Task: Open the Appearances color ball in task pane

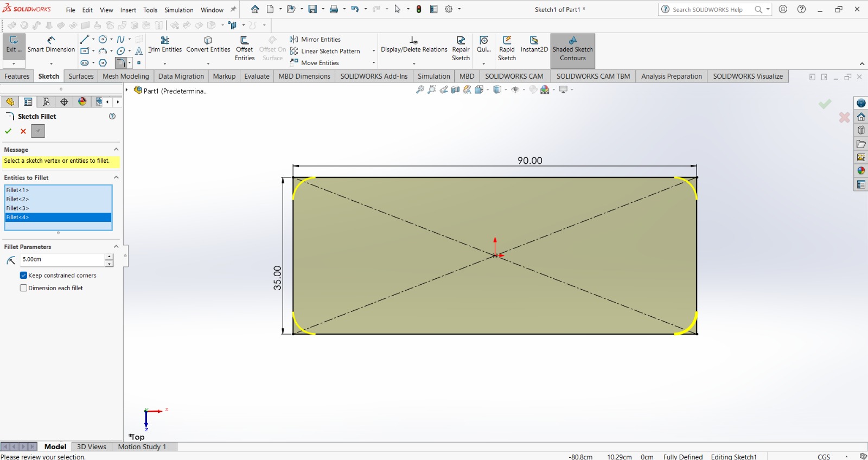Action: pos(861,171)
